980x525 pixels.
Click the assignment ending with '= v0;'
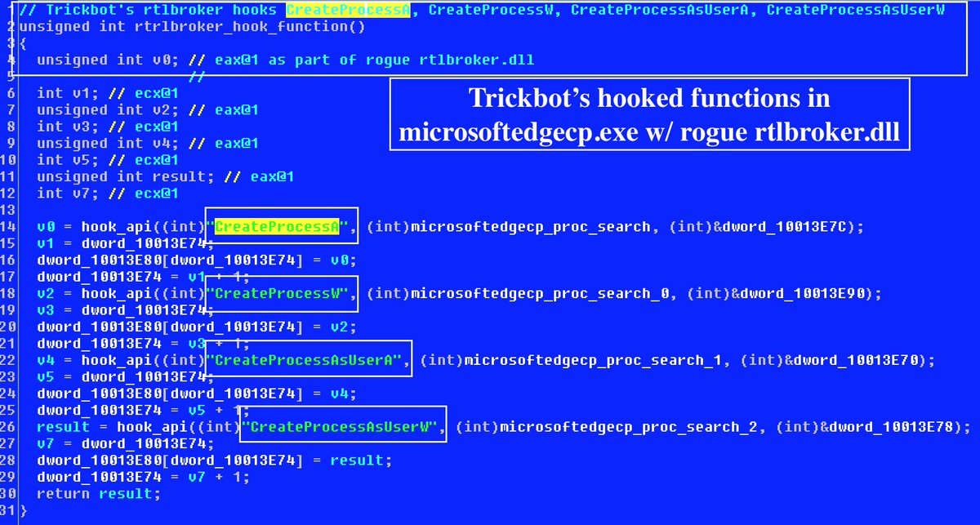197,260
